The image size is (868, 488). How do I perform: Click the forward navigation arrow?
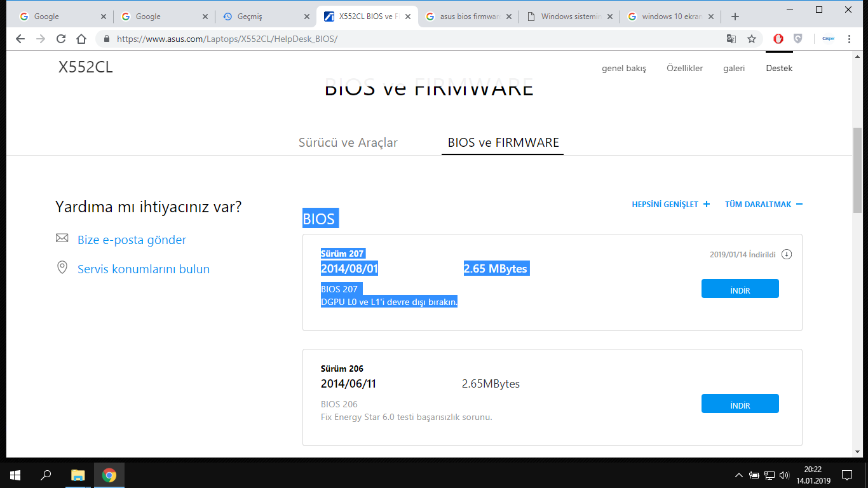pos(41,39)
